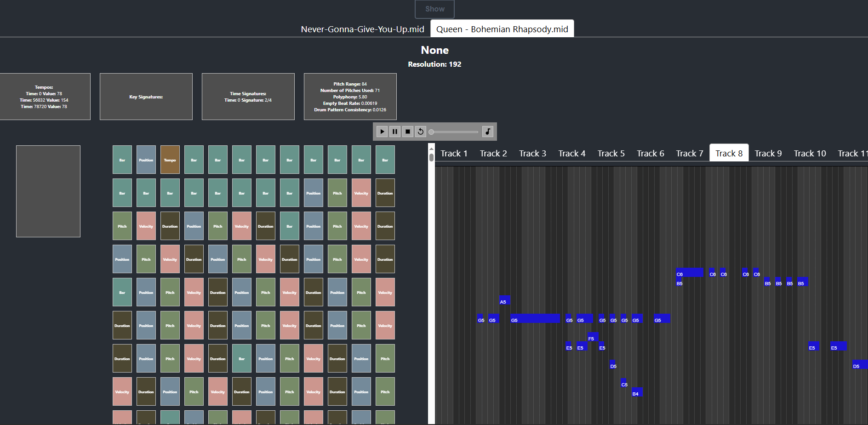The width and height of the screenshot is (868, 425).
Task: Open the Track 1 tab
Action: coord(454,153)
